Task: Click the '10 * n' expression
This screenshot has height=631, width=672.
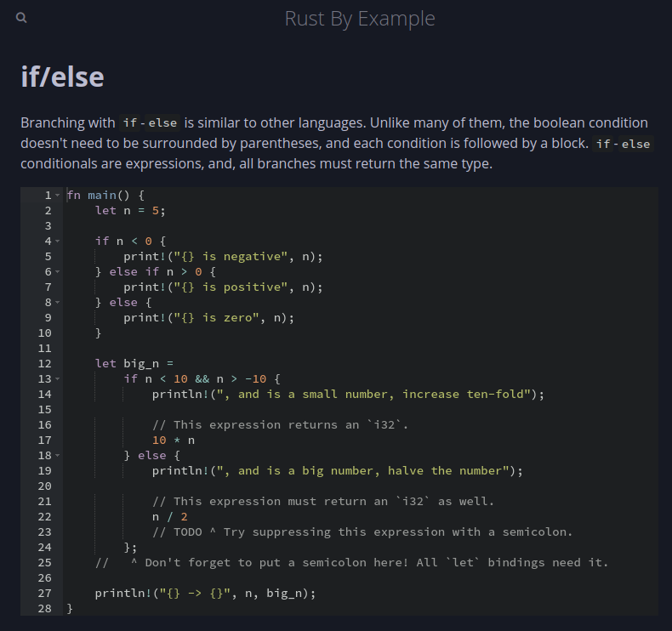Action: [x=174, y=441]
